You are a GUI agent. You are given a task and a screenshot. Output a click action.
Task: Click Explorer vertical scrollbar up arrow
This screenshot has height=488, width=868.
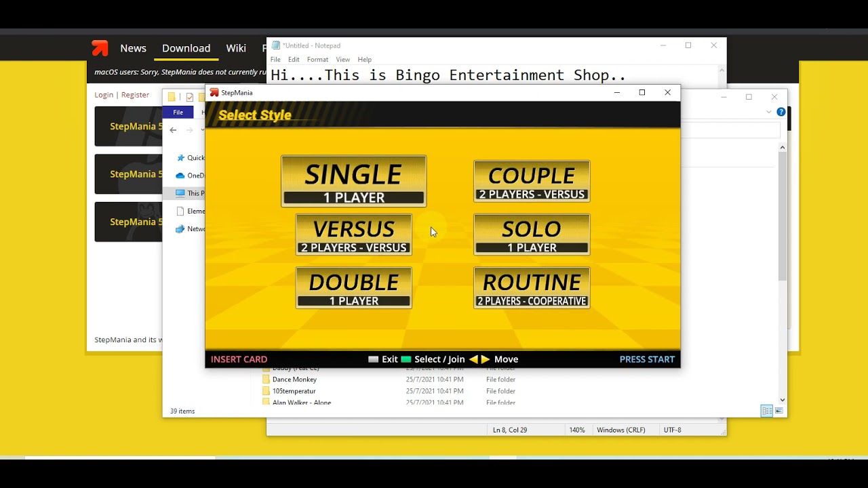783,147
